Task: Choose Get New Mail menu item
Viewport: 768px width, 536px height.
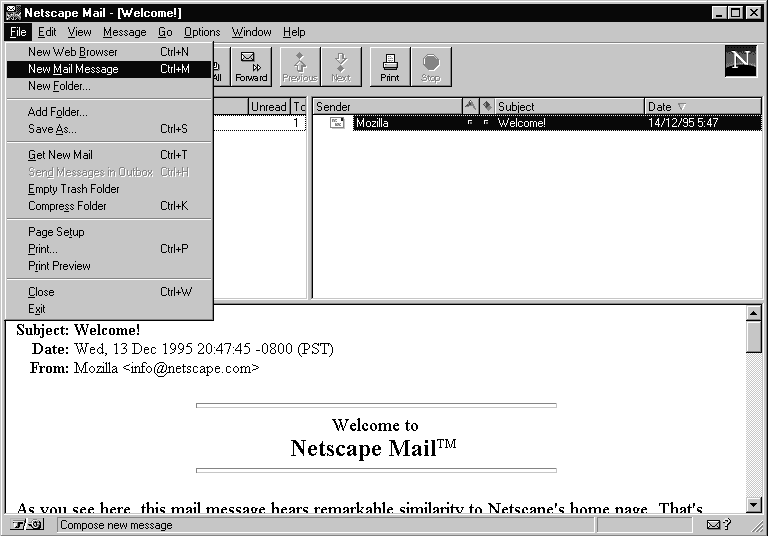Action: pos(109,155)
